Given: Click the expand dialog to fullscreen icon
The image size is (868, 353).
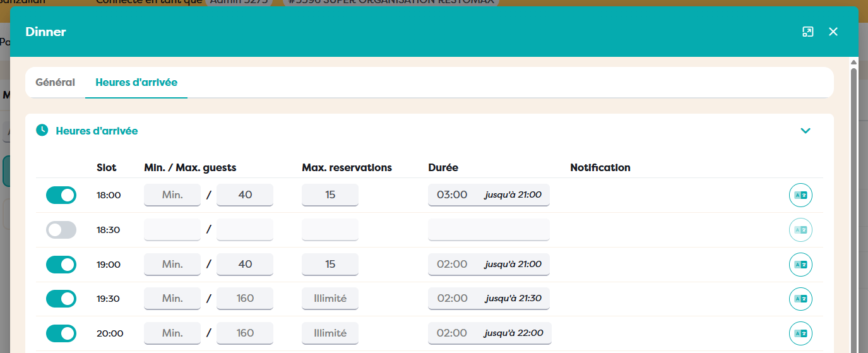Looking at the screenshot, I should tap(807, 32).
